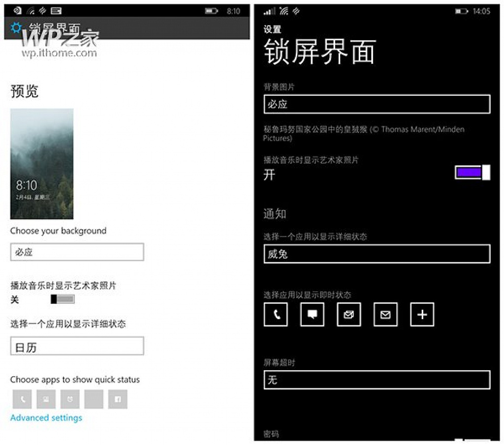The image size is (504, 445).
Task: Open the 无 screen timeout dropdown
Action: tap(377, 380)
